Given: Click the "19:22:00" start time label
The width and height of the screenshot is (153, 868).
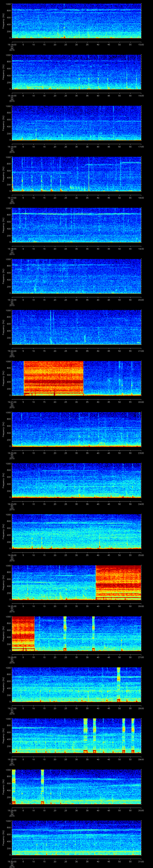Looking at the screenshot, I should [12, 453].
